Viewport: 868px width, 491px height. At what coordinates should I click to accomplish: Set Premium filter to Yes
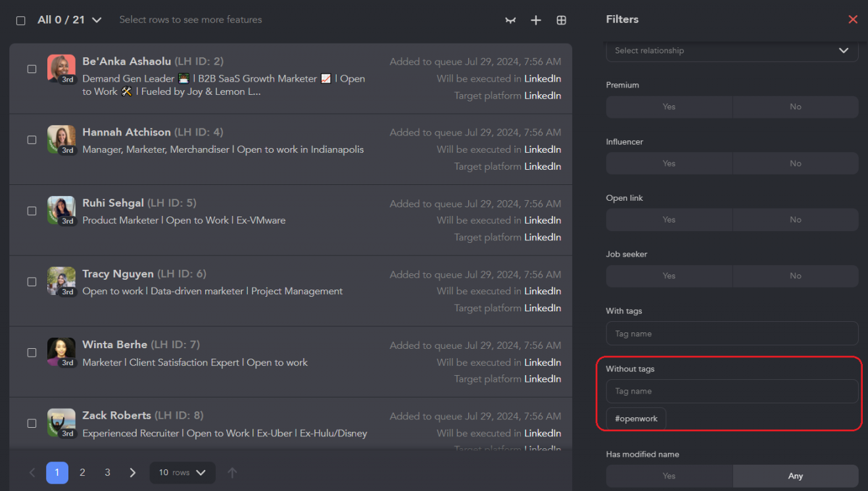tap(669, 107)
